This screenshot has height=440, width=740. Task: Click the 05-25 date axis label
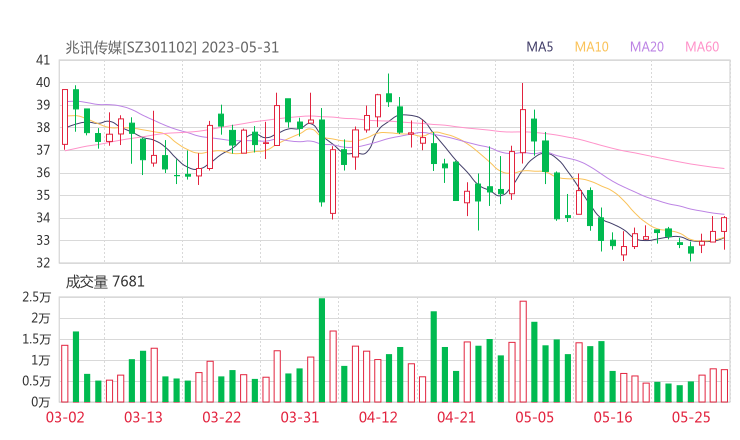pyautogui.click(x=691, y=418)
